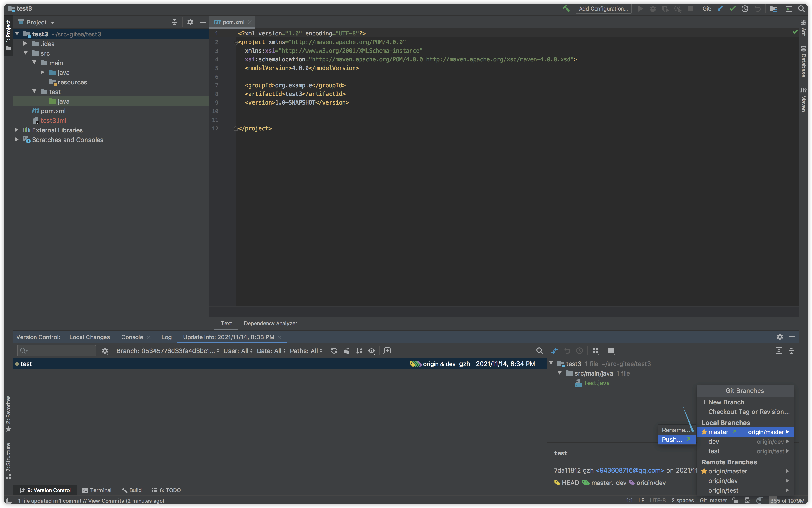The image size is (812, 508).
Task: Expand the .idea folder in project tree
Action: point(25,44)
